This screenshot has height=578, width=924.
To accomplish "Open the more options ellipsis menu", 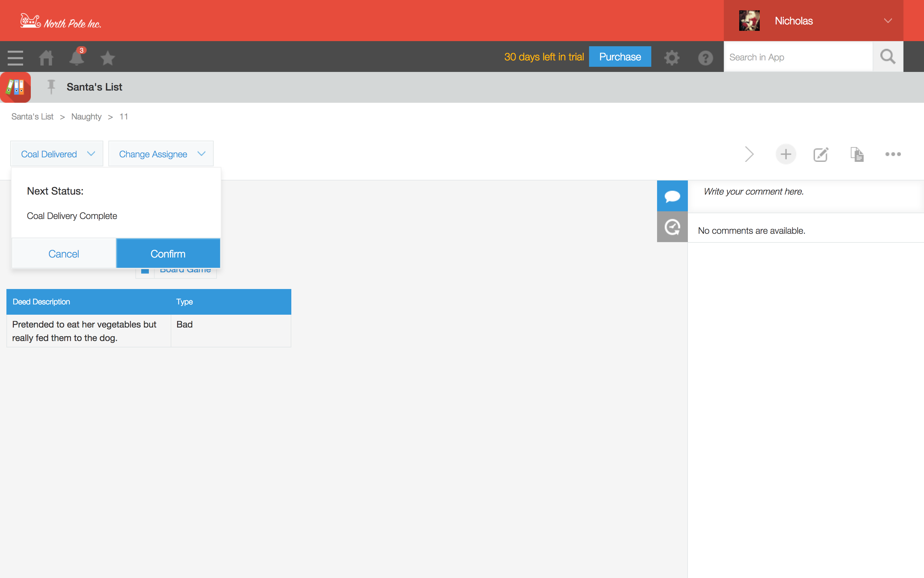I will 893,154.
